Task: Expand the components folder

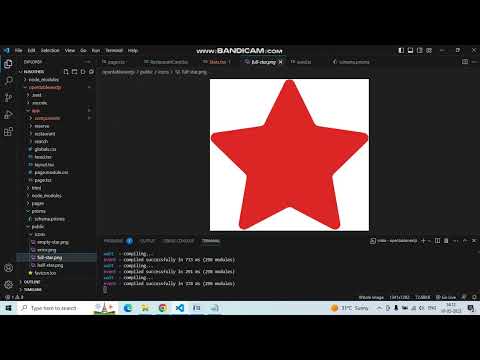Action: click(x=47, y=118)
